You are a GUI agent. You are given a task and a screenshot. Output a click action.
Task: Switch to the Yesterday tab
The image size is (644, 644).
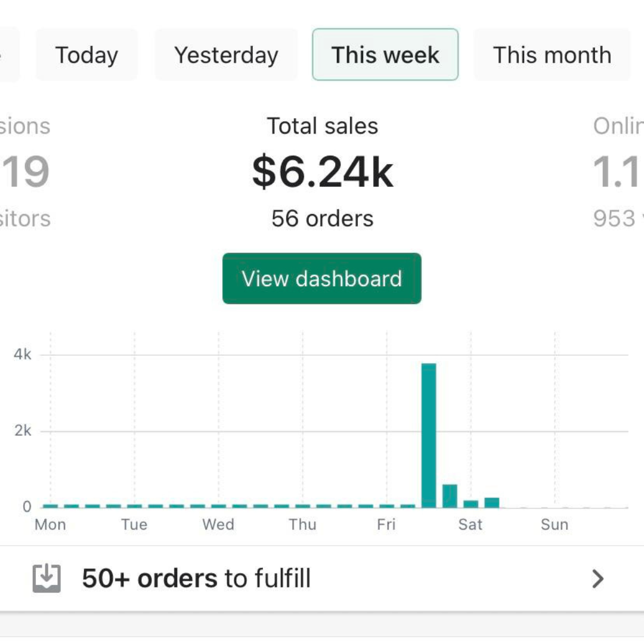(226, 55)
